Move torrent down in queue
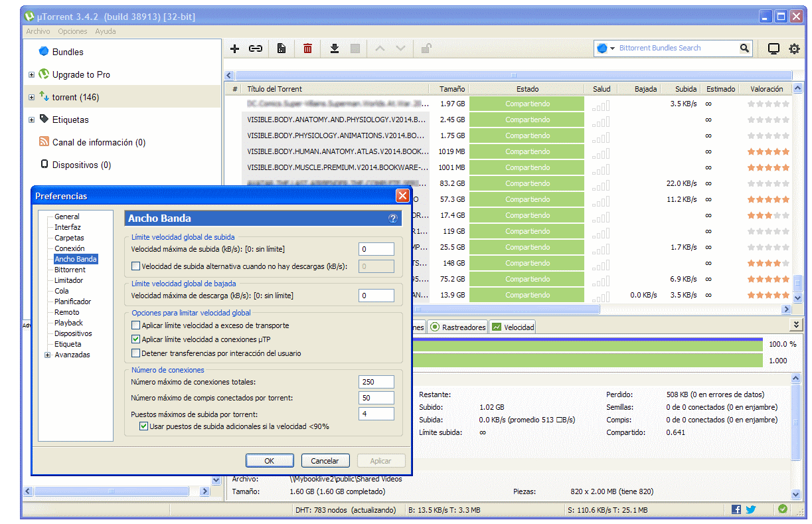812x524 pixels. click(400, 48)
